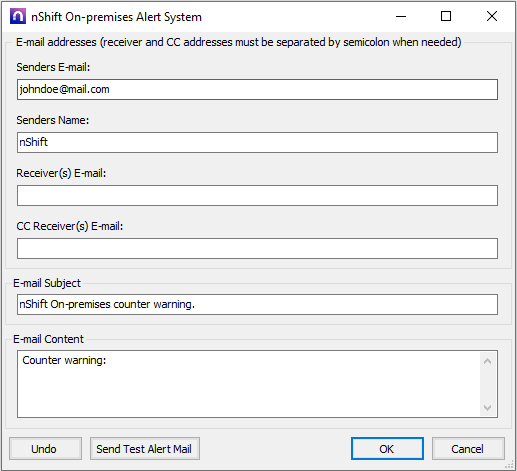Close the Alert System window

tap(492, 16)
